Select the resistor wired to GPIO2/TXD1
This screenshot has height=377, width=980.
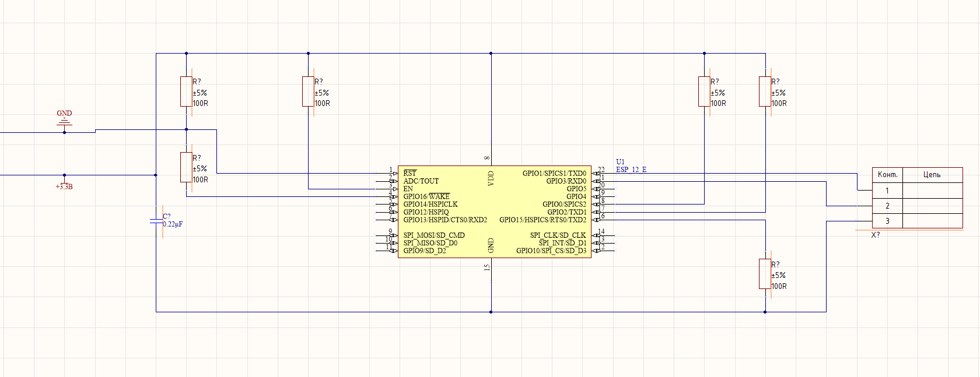point(765,91)
